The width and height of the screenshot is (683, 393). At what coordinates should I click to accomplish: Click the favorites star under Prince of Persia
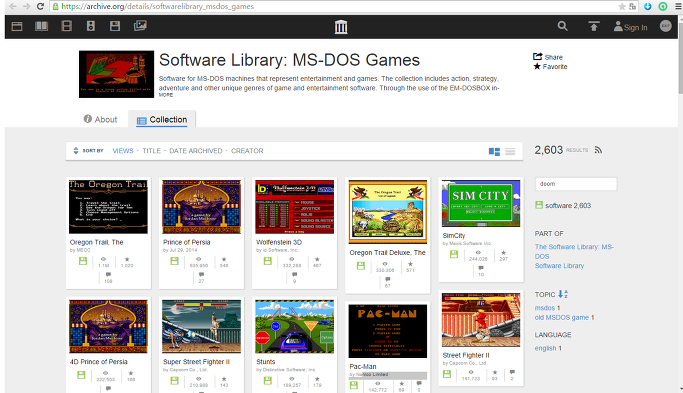tap(224, 259)
